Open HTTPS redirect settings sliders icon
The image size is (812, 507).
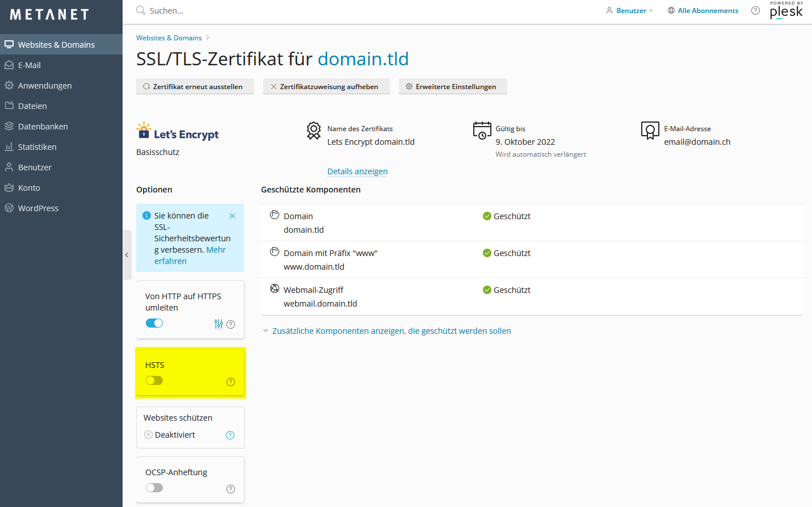point(218,324)
